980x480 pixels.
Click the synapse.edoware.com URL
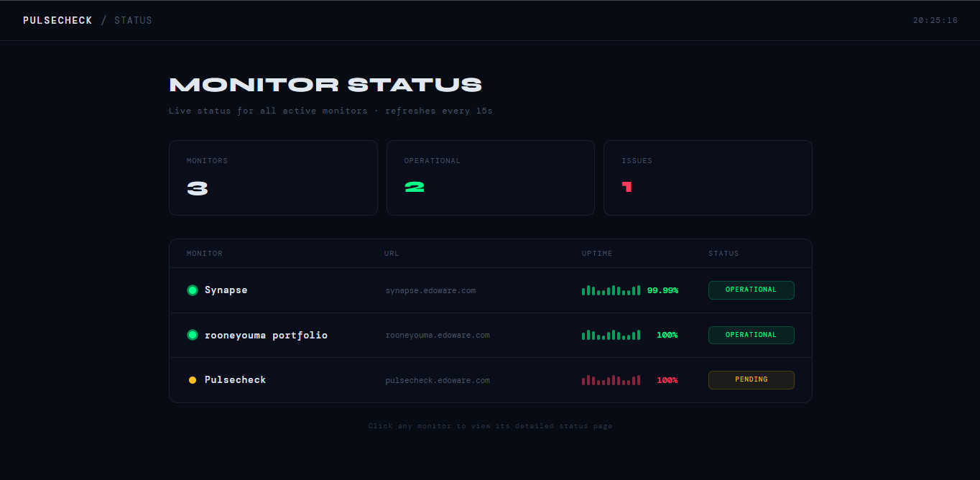click(430, 291)
